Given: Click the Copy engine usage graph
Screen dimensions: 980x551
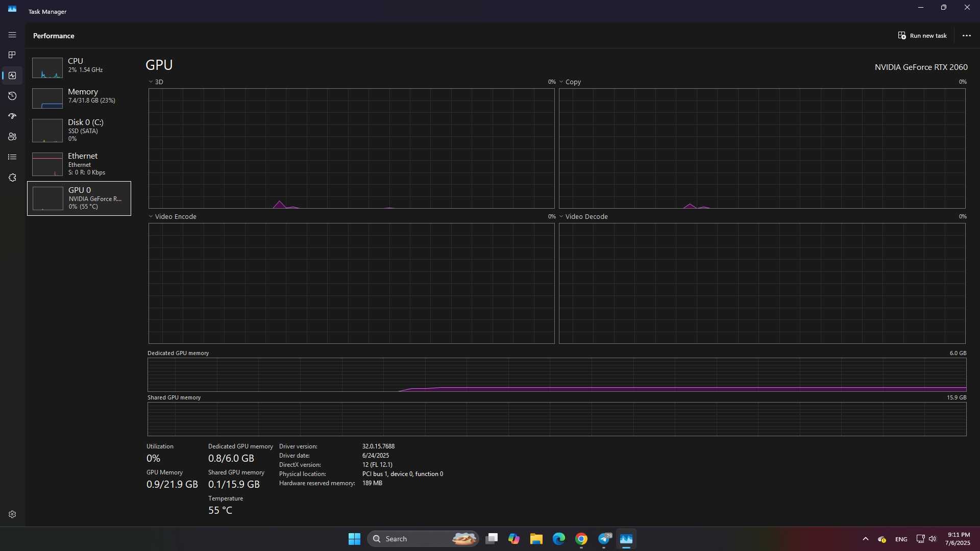Looking at the screenshot, I should [x=762, y=148].
